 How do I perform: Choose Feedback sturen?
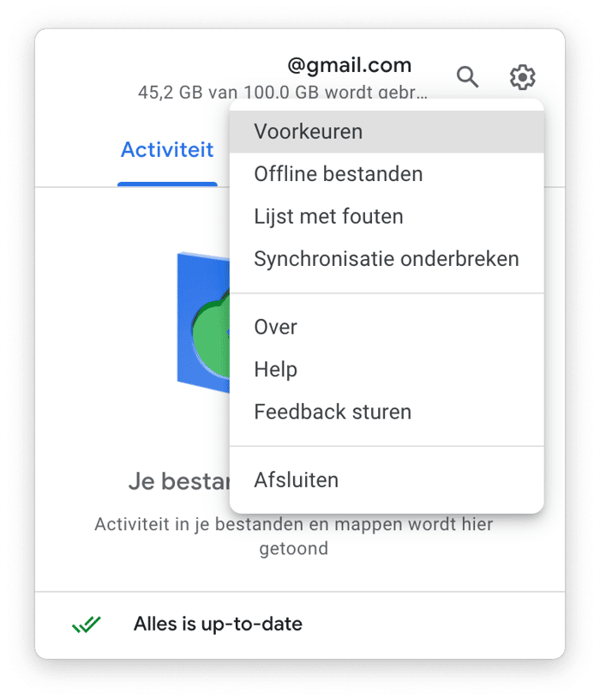pyautogui.click(x=387, y=412)
